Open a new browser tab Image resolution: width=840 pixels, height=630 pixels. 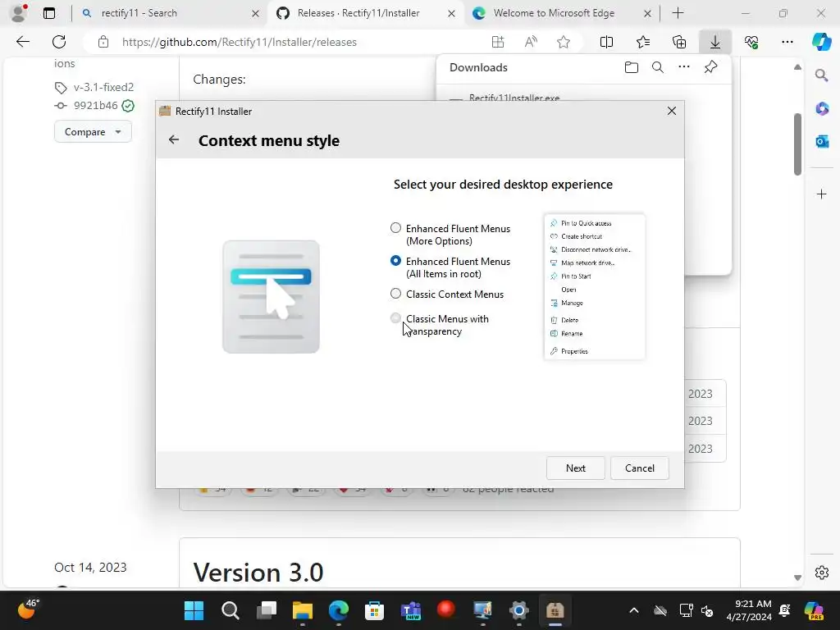[x=678, y=13]
